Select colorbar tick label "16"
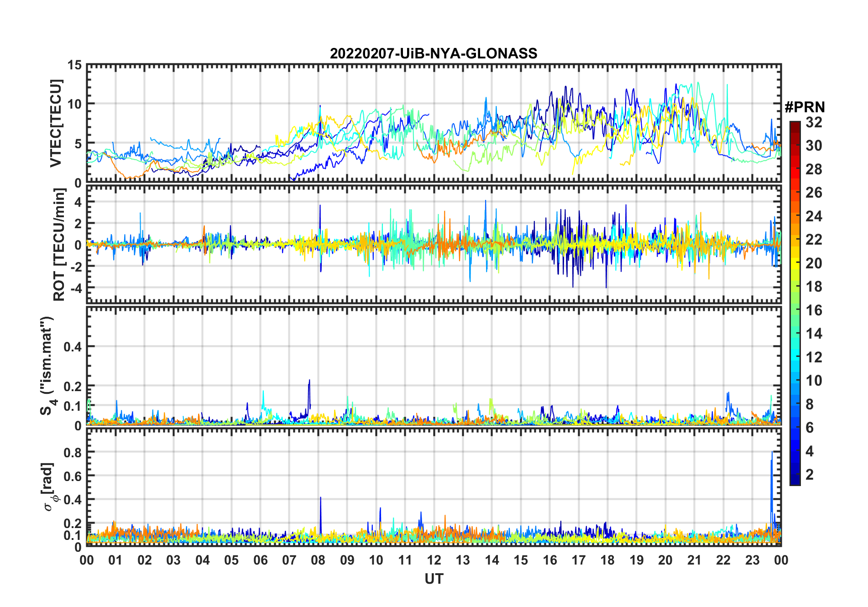Image resolution: width=868 pixels, height=607 pixels. coord(814,310)
